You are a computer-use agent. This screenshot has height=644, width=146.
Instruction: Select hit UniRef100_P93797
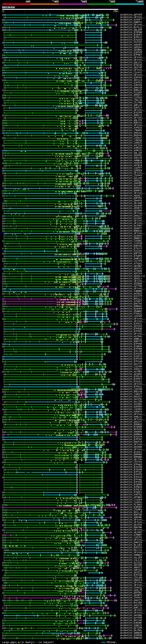pos(131,42)
